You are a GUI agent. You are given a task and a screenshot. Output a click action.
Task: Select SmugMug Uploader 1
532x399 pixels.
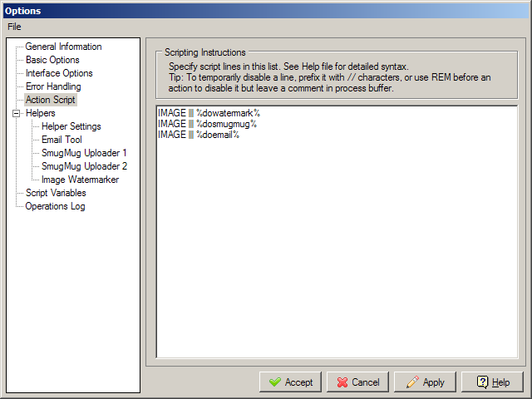point(84,153)
